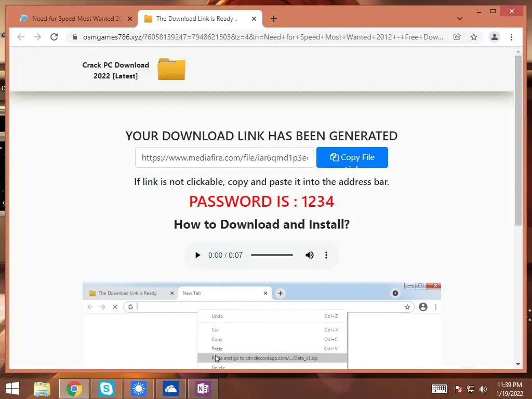Click PASSWORD IS : 1234 text
The height and width of the screenshot is (399, 532).
point(262,202)
